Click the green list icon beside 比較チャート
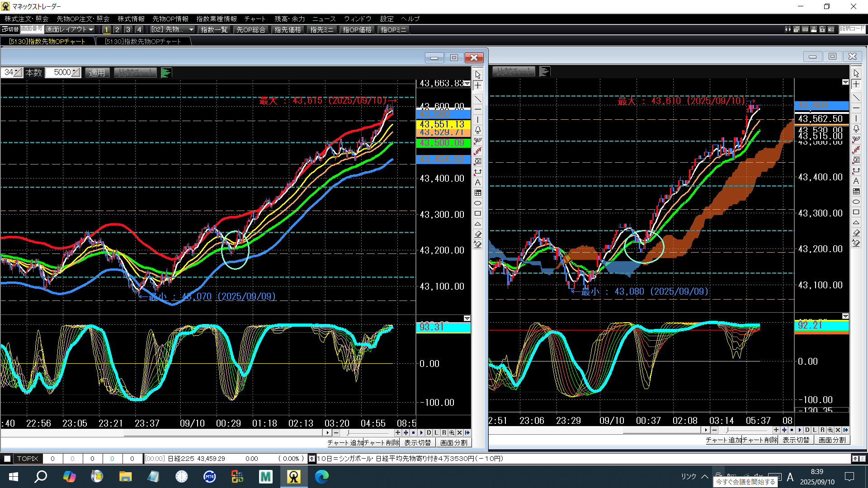Screen dimensions: 868x488 [x=165, y=73]
